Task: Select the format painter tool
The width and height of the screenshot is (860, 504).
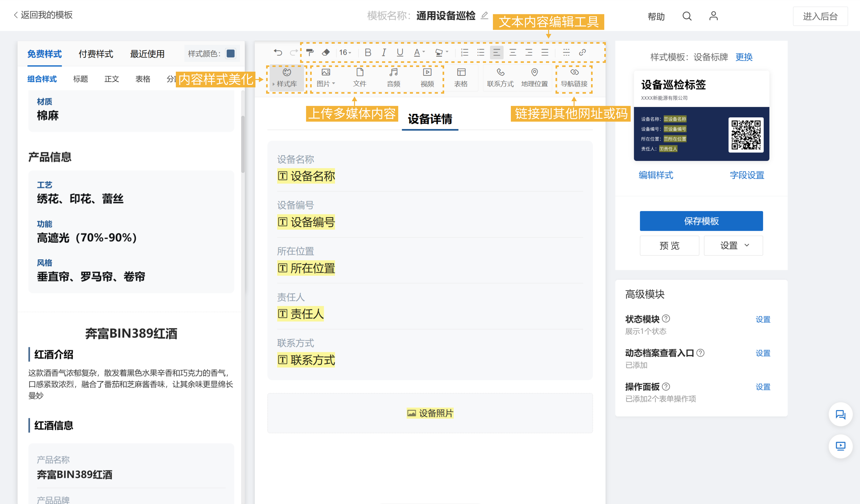Action: [310, 52]
